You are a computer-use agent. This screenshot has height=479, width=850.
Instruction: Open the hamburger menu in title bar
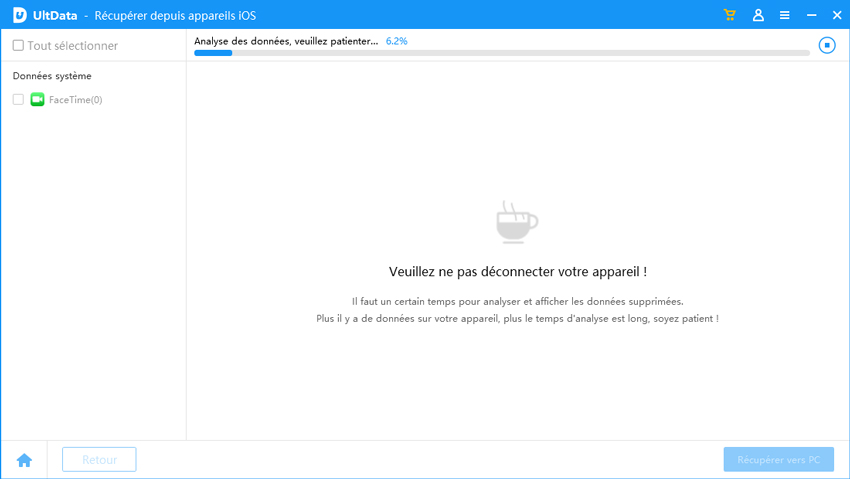pos(784,15)
